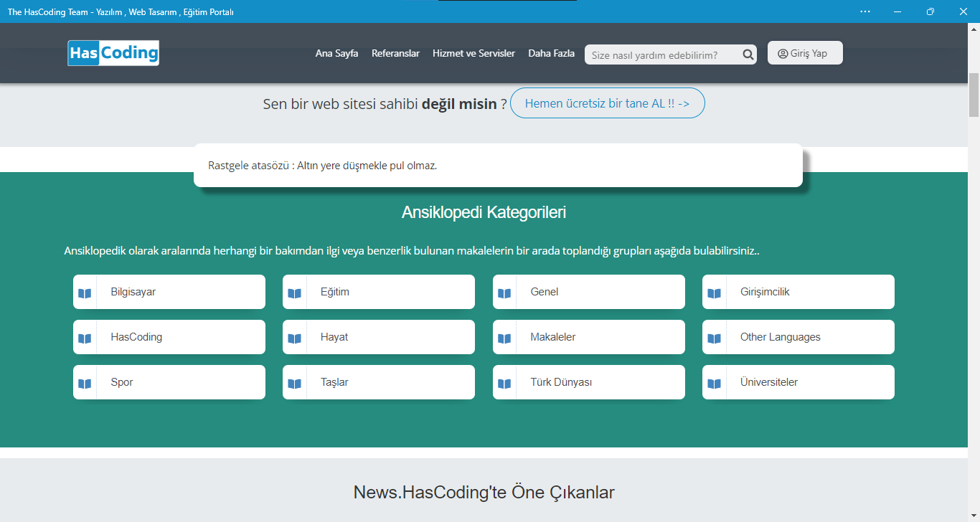This screenshot has width=980, height=522.
Task: Click the book icon beside Üniversiteler
Action: click(x=714, y=384)
